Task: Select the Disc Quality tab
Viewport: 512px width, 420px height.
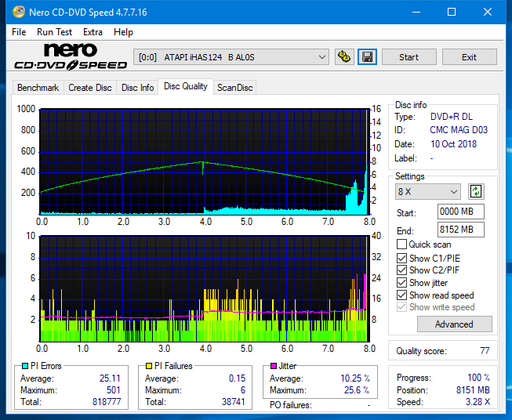Action: [x=186, y=86]
